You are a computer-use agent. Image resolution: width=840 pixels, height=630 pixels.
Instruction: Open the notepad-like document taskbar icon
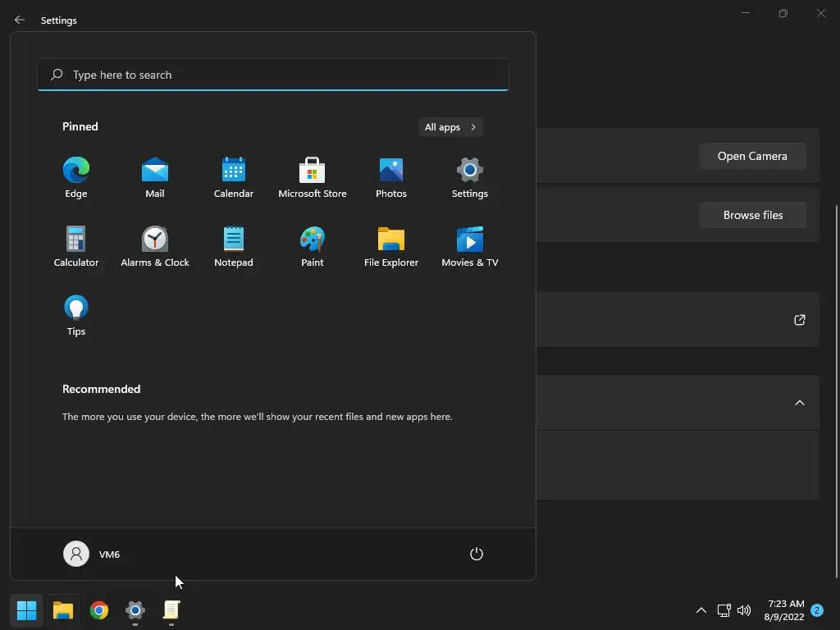point(171,609)
